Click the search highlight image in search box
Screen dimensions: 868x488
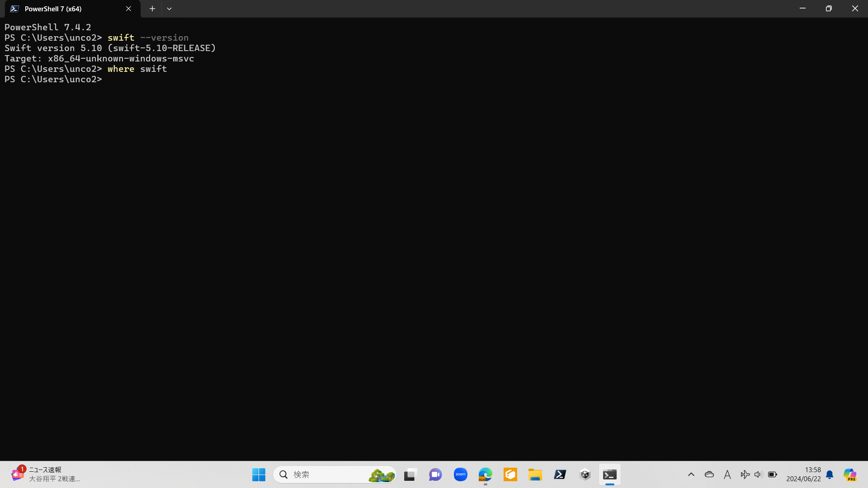pyautogui.click(x=382, y=475)
